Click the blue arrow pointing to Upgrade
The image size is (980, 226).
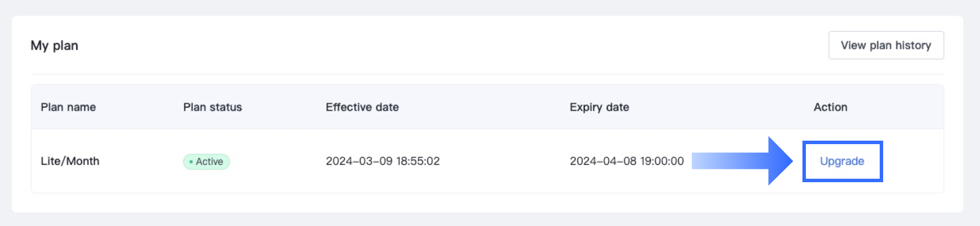pos(742,161)
